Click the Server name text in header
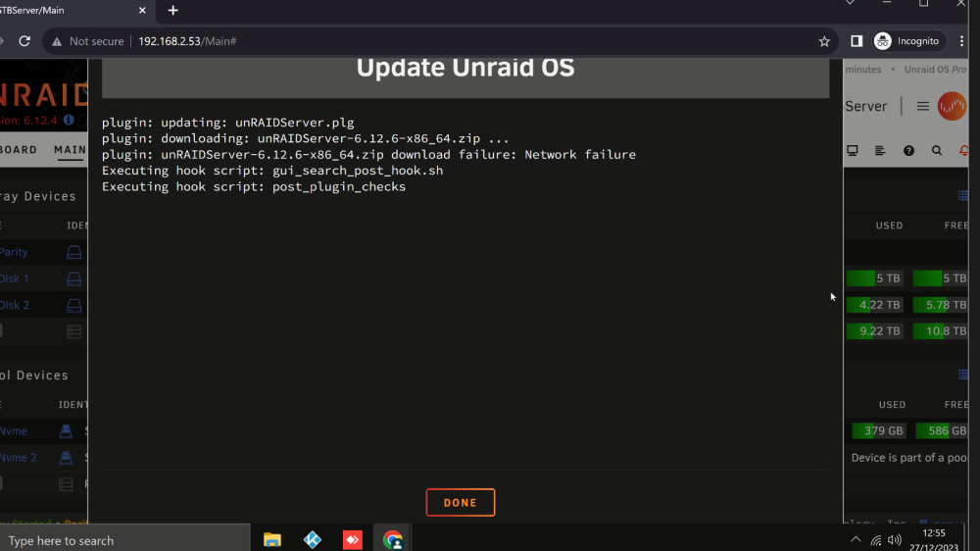 865,106
